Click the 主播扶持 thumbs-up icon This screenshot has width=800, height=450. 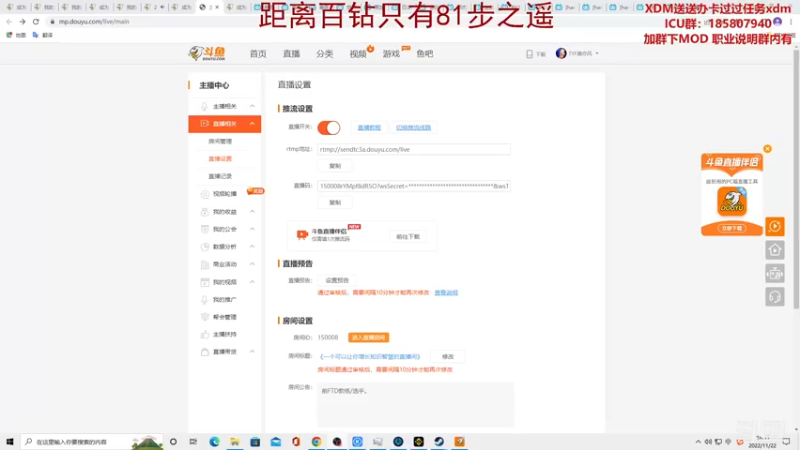(x=205, y=334)
